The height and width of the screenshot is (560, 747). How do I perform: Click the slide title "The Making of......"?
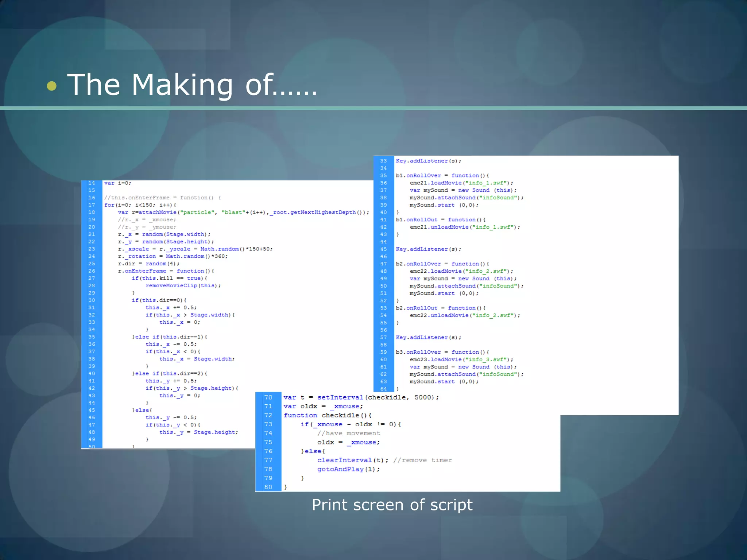click(192, 85)
